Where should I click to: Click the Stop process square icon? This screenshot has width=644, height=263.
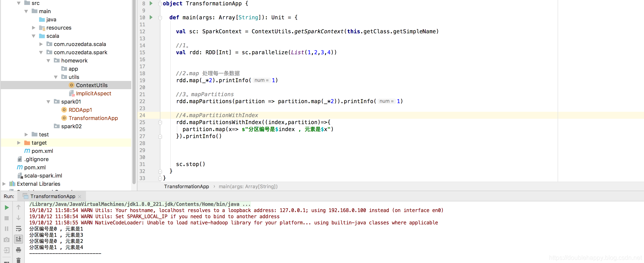[x=7, y=218]
